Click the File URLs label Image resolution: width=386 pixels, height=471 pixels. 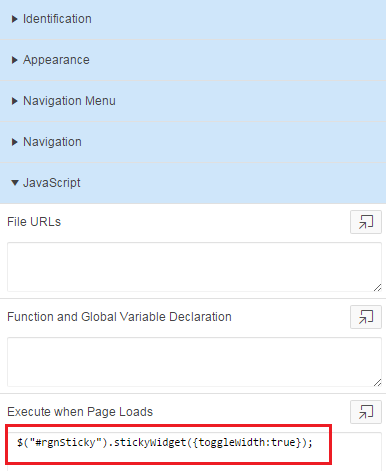coord(34,222)
